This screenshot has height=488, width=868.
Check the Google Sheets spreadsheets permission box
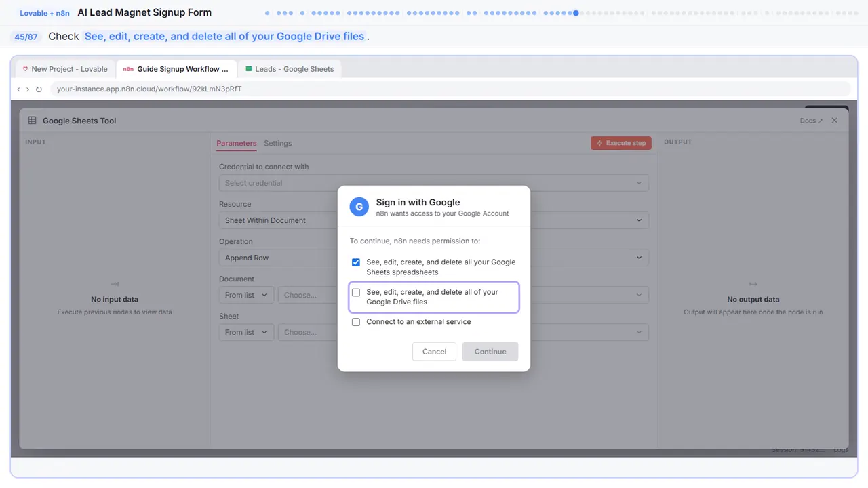[x=356, y=262]
